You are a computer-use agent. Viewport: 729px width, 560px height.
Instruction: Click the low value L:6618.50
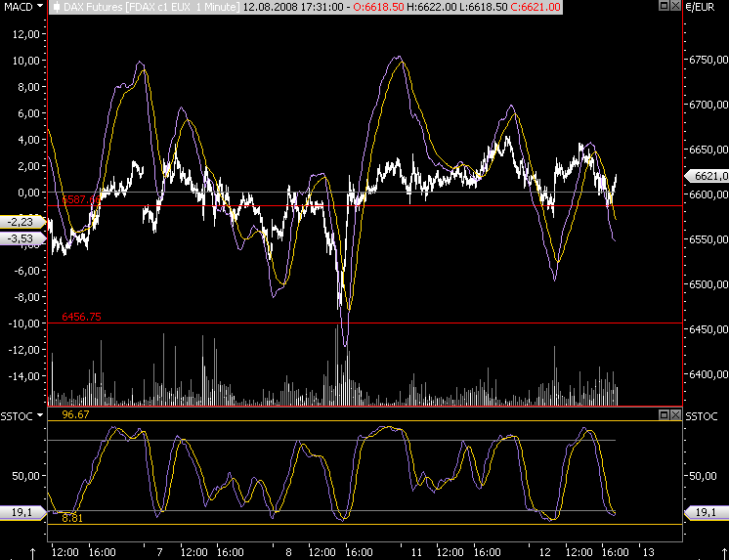[482, 7]
